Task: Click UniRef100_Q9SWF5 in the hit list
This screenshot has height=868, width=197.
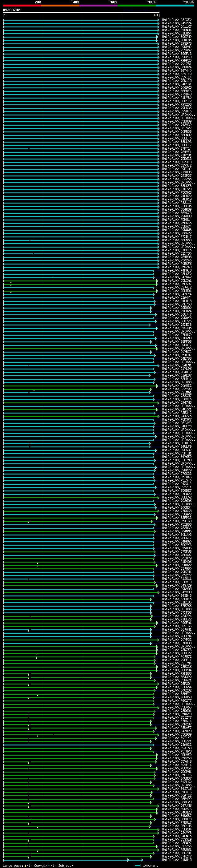Action: [x=177, y=111]
